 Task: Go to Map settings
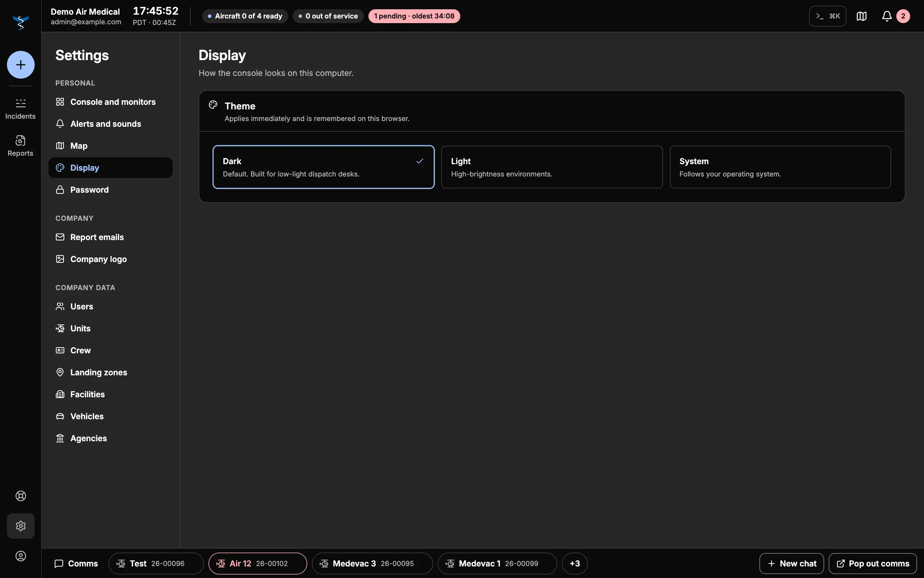point(110,146)
